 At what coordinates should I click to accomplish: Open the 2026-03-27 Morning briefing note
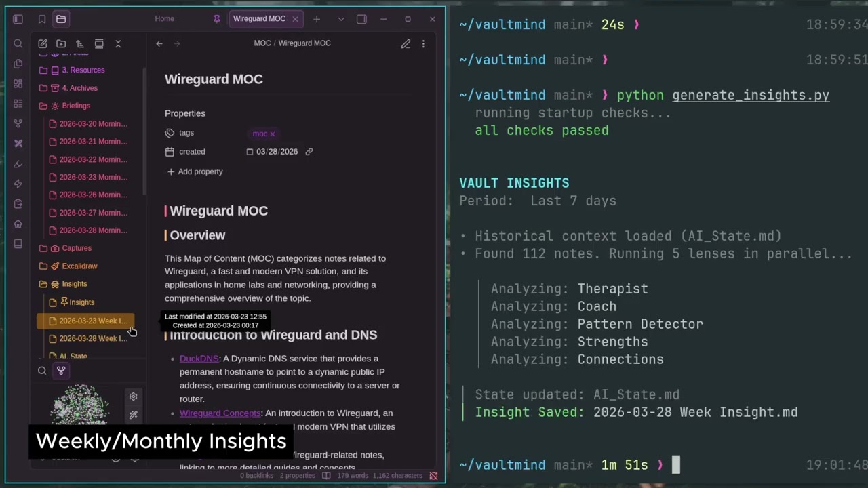pos(93,213)
